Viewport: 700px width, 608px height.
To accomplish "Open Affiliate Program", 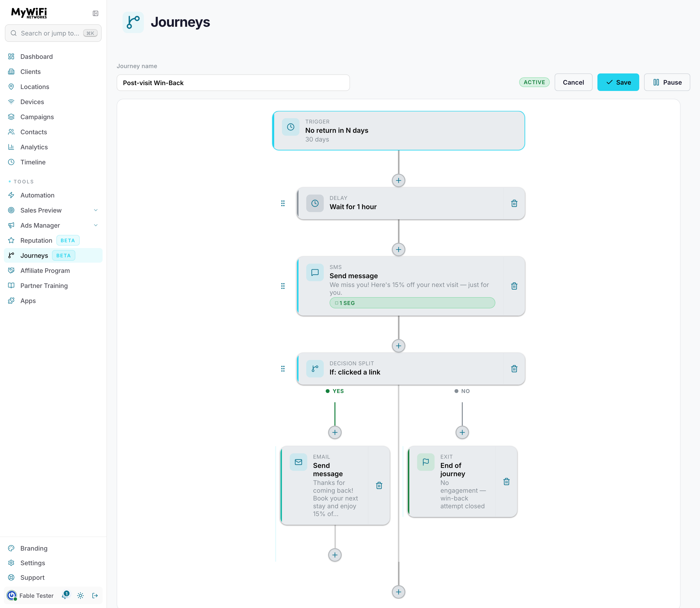I will [53, 270].
